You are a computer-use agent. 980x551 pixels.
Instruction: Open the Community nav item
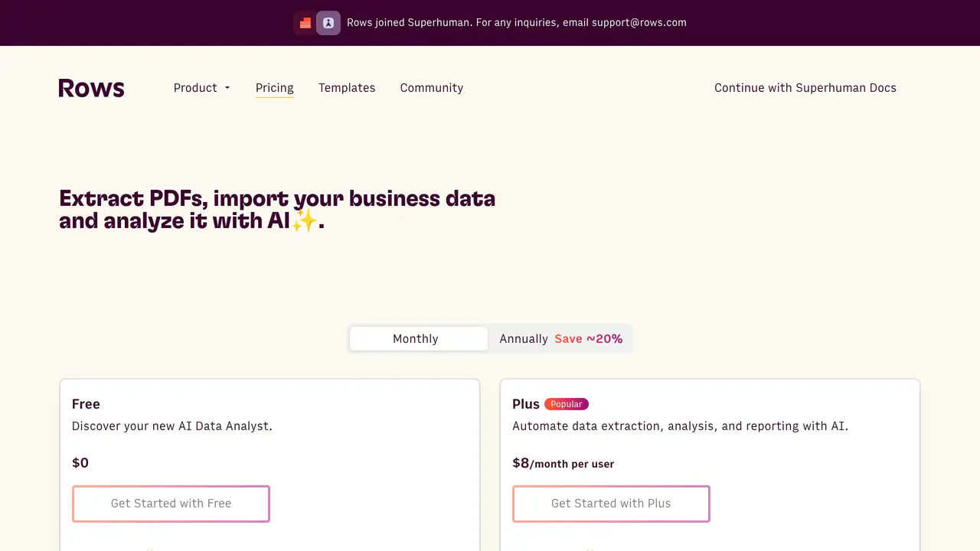(432, 88)
